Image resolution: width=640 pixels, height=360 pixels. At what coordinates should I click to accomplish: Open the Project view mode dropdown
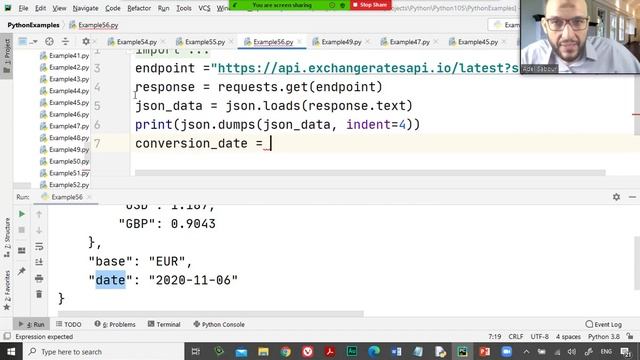tap(28, 42)
